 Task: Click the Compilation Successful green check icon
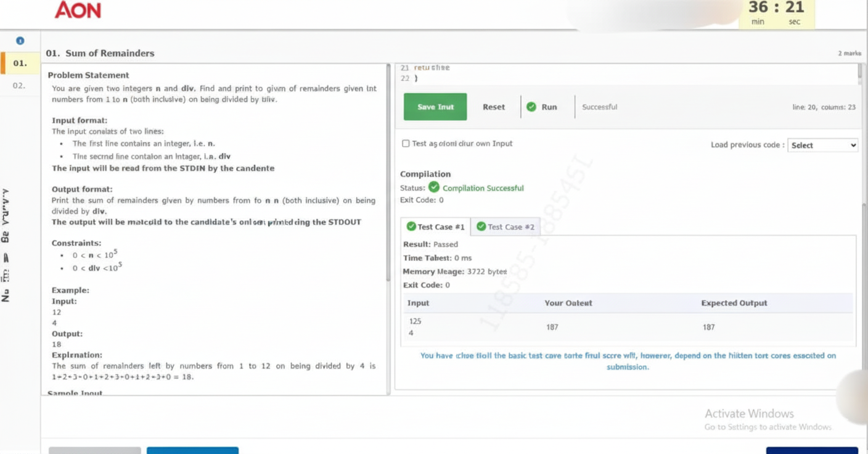point(434,188)
